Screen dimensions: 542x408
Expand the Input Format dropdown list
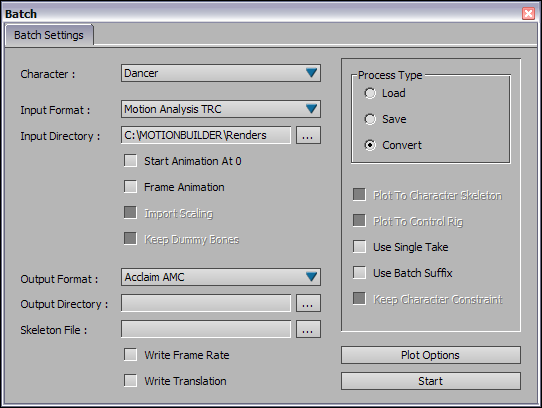click(x=221, y=109)
